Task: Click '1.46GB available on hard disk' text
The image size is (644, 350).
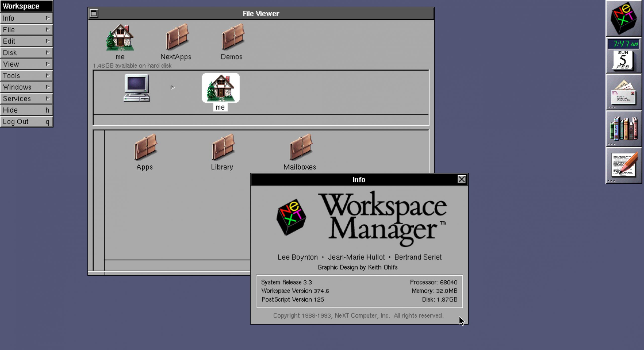Action: [132, 66]
